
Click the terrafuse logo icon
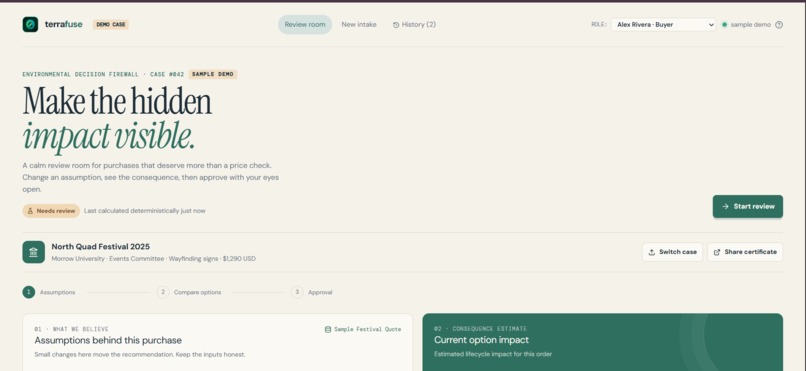click(30, 24)
